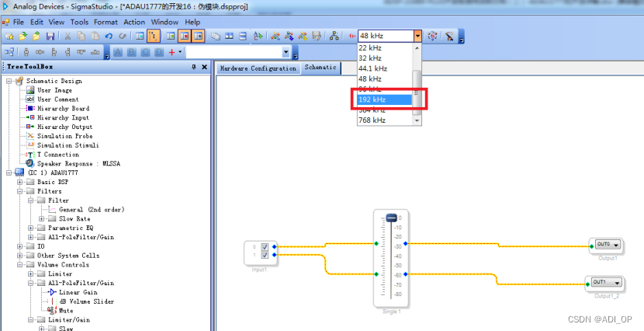Viewport: 644px width, 331px height.
Task: Open the Edit menu
Action: click(36, 23)
